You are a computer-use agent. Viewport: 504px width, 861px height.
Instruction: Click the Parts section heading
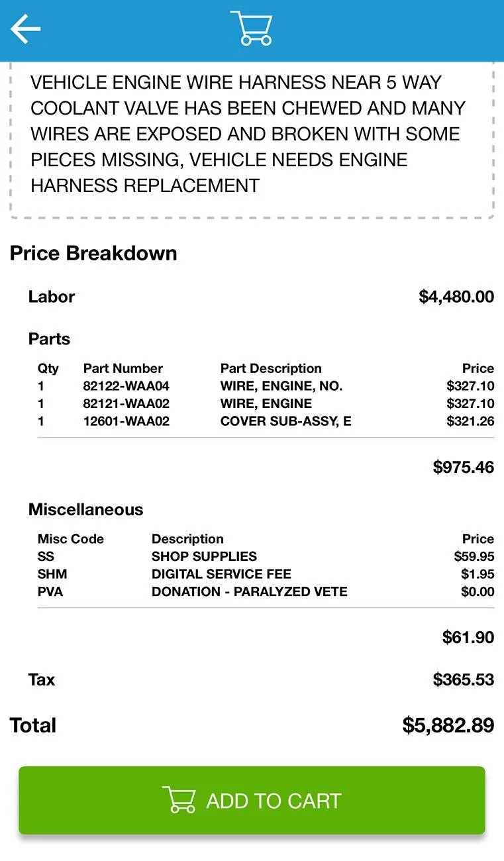pos(49,339)
